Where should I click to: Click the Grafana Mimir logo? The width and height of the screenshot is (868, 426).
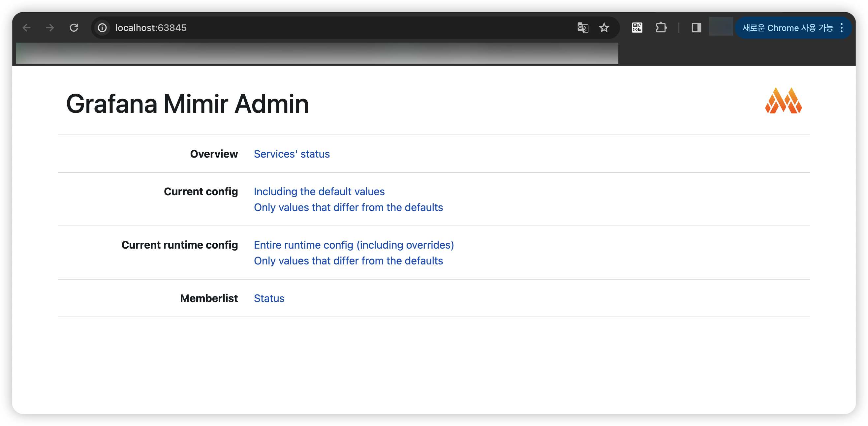783,101
